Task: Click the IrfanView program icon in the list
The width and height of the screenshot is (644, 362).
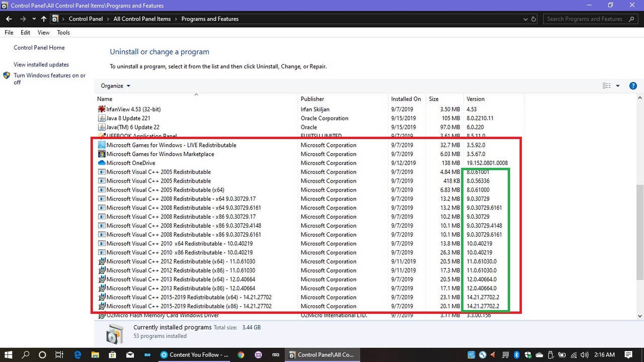Action: pos(102,109)
